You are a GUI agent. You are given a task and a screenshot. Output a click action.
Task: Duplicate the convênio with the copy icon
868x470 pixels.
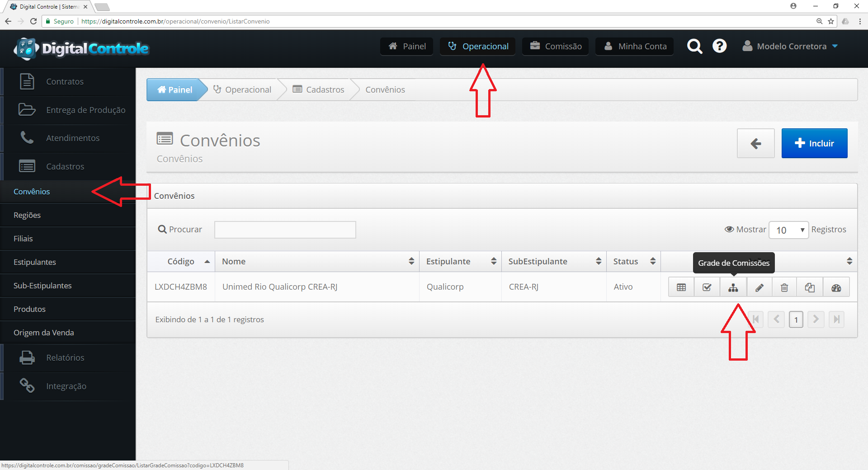coord(810,287)
